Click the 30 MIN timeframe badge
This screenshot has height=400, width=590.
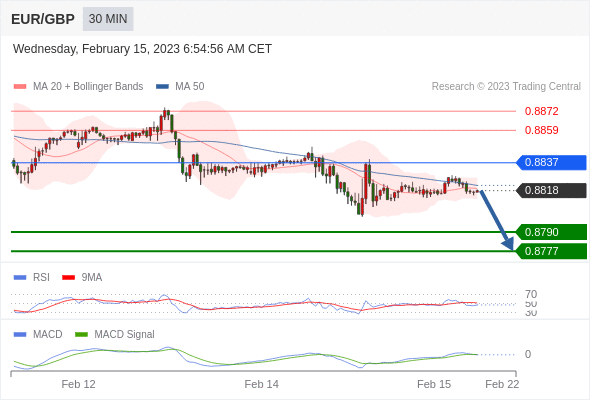pos(108,19)
